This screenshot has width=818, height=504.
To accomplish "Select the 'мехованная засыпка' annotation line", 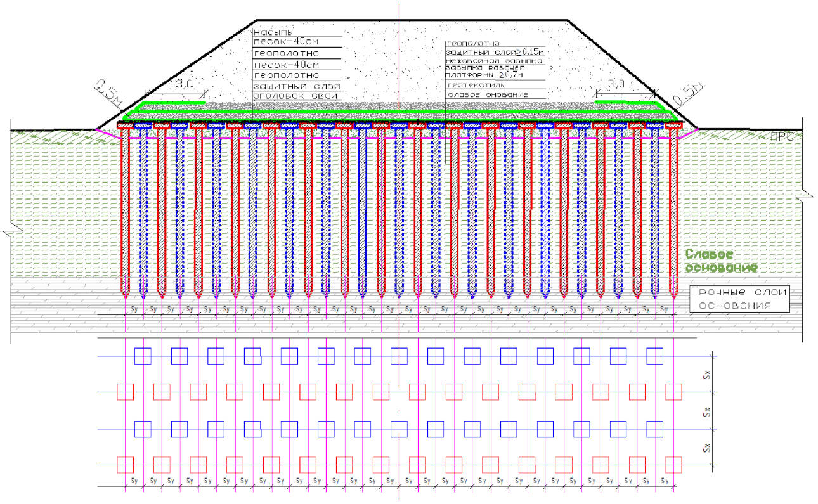I will point(495,61).
